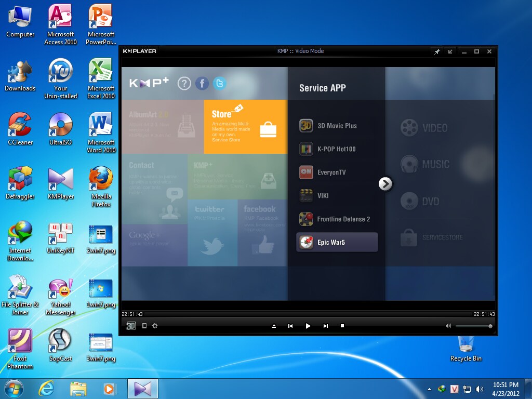
Task: Open the playlist editor icon
Action: tap(144, 326)
